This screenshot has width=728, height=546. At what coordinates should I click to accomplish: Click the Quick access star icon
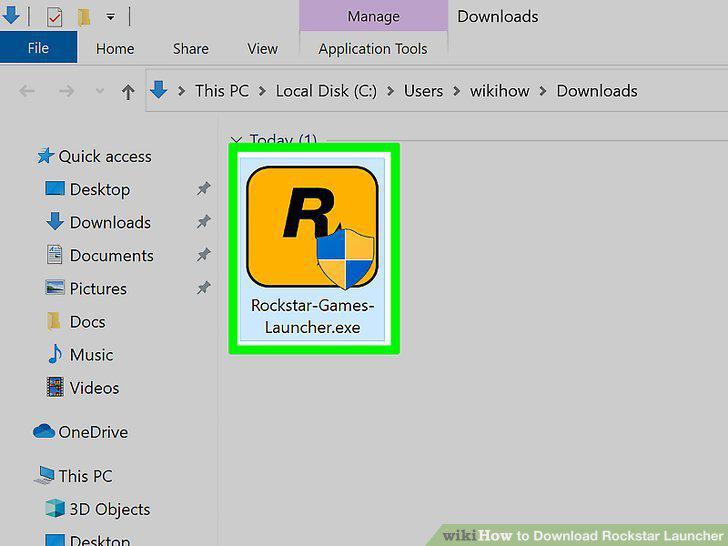[46, 156]
